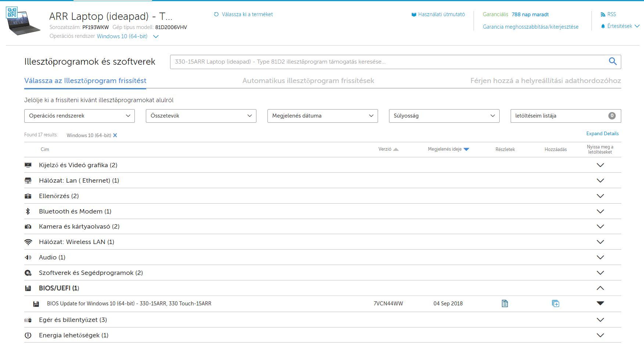The image size is (644, 344).
Task: View details document icon for BIOS Update
Action: tap(505, 304)
